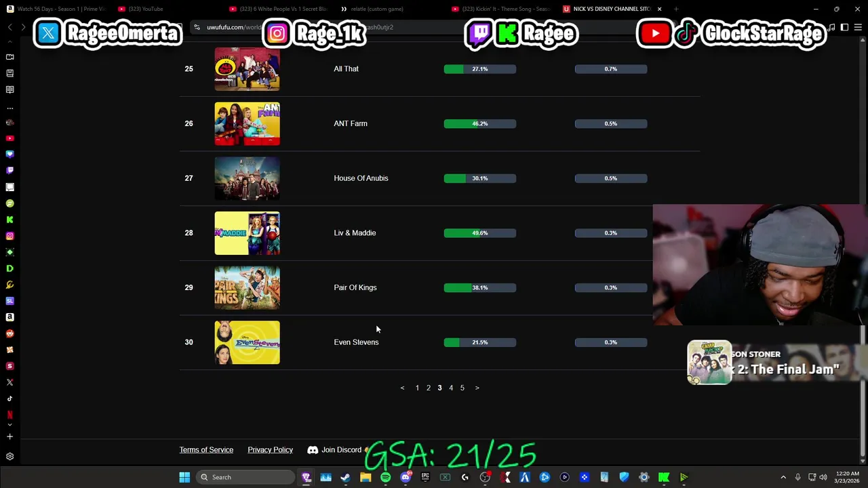The height and width of the screenshot is (488, 868).
Task: Open the Netflix sidebar shortcut
Action: click(x=9, y=415)
